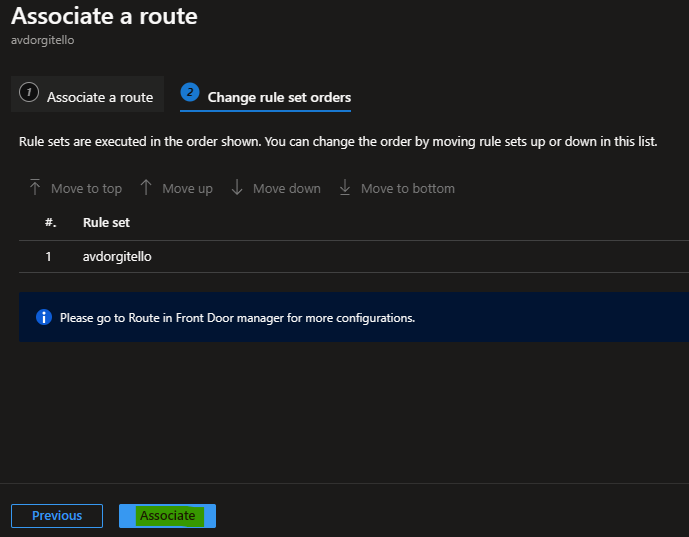This screenshot has height=537, width=689.
Task: Click the Move to bottom arrow icon
Action: (345, 187)
